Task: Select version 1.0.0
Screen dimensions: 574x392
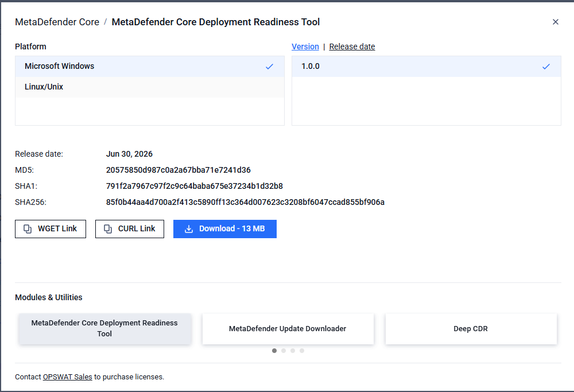Action: (426, 66)
